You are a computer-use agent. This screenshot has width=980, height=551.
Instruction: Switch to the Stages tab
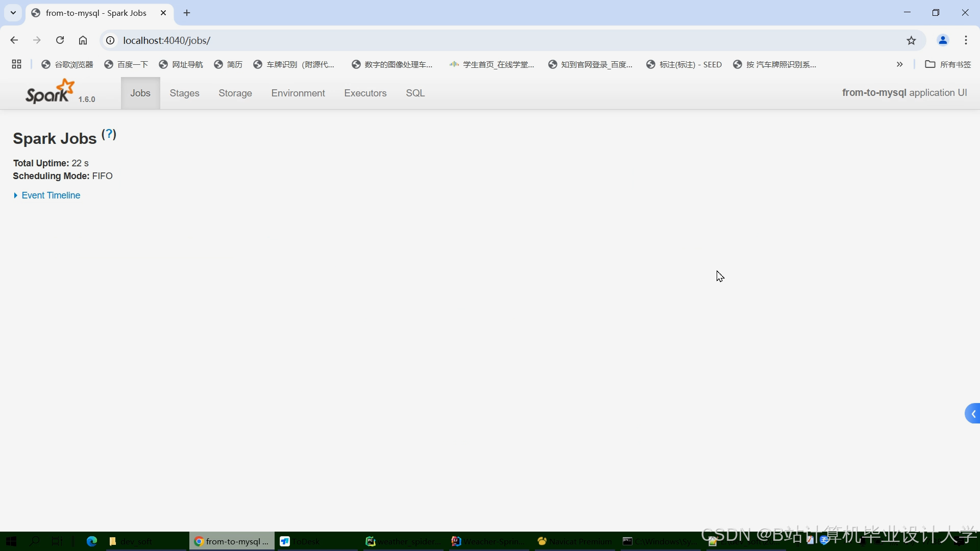click(184, 93)
